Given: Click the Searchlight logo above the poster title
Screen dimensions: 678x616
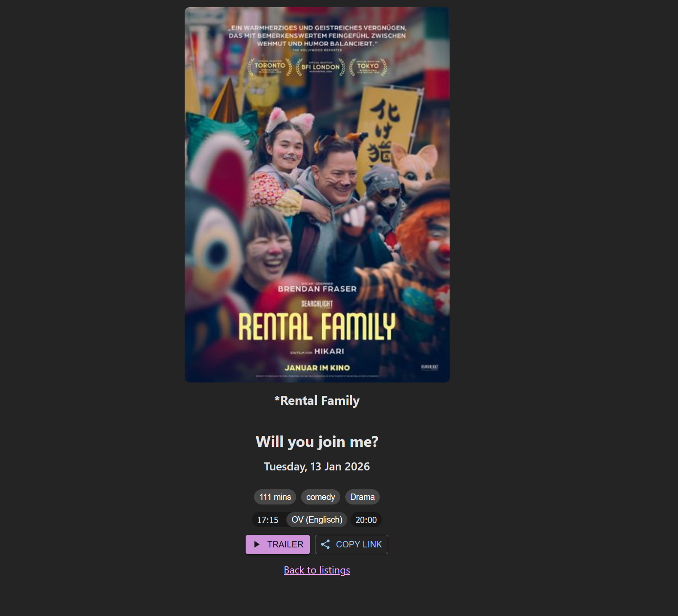Looking at the screenshot, I should tap(317, 304).
